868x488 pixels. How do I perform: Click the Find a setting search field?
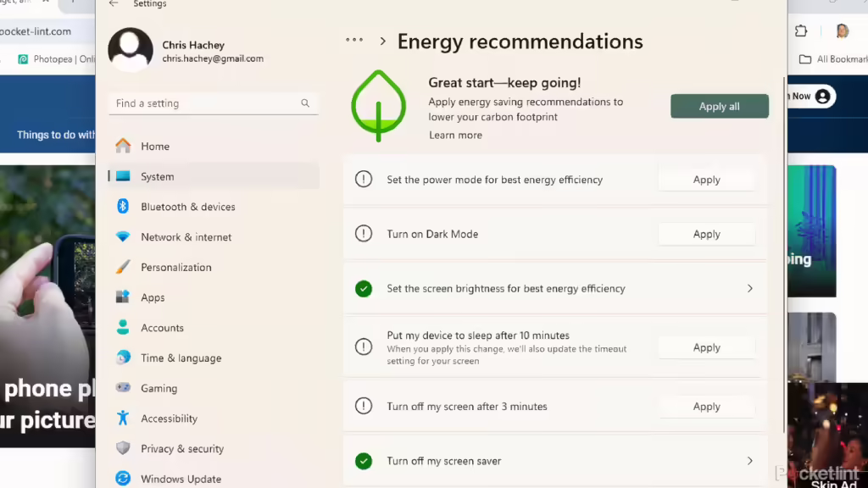click(x=214, y=103)
